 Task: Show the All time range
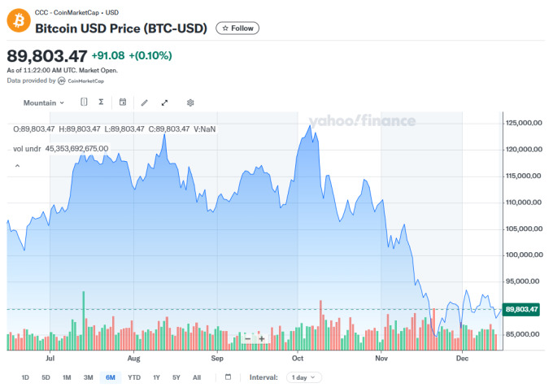coord(197,377)
